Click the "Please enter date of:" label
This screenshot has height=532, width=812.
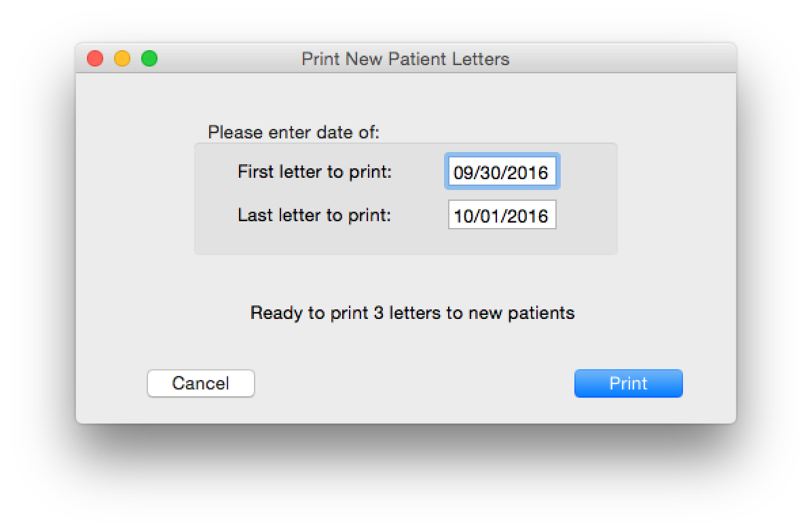[x=293, y=132]
